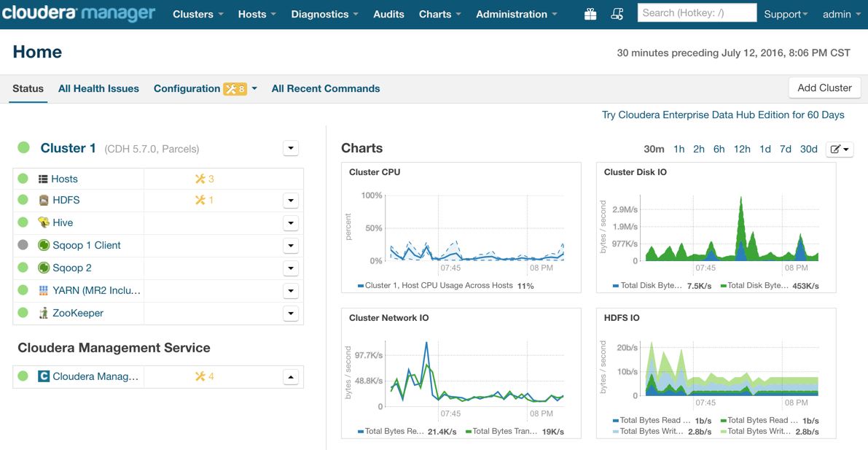
Task: Click the HDFS configuration wrench warning
Action: [x=204, y=200]
